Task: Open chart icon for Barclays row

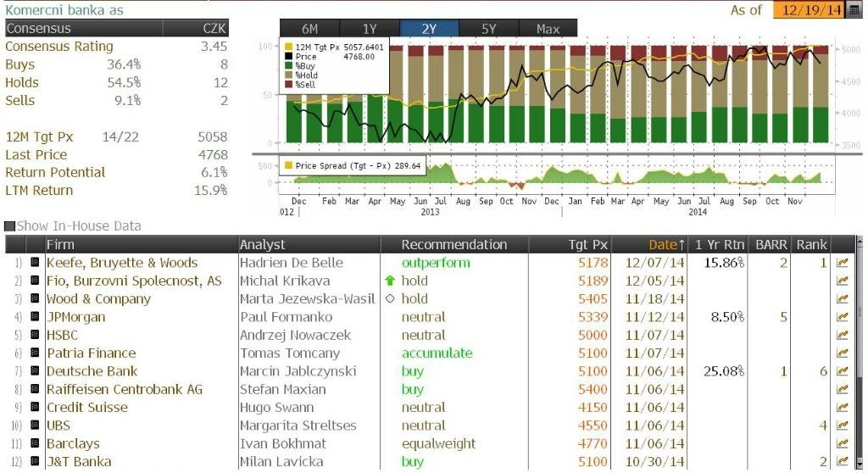Action: 842,443
